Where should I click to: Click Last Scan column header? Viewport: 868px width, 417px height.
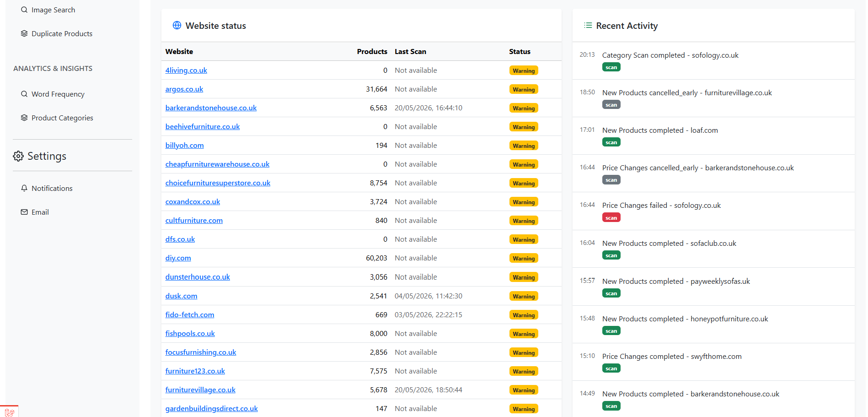(410, 51)
